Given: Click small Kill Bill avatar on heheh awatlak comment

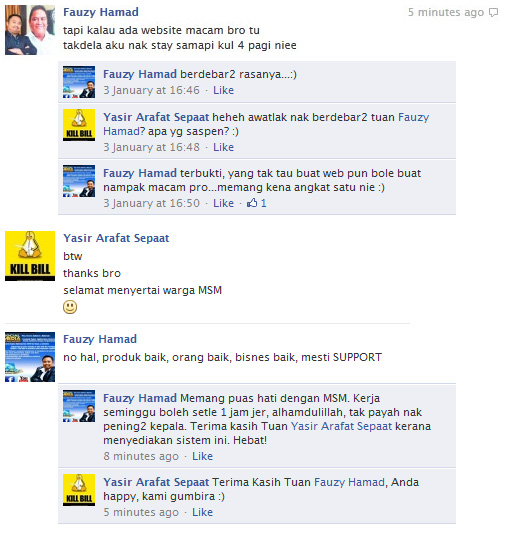Looking at the screenshot, I should click(79, 125).
